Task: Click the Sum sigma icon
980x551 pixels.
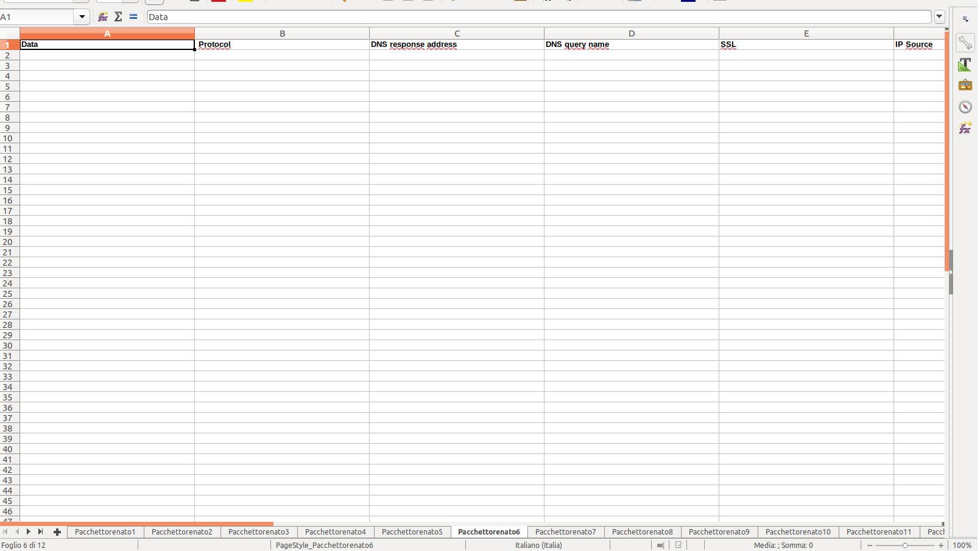Action: click(118, 17)
